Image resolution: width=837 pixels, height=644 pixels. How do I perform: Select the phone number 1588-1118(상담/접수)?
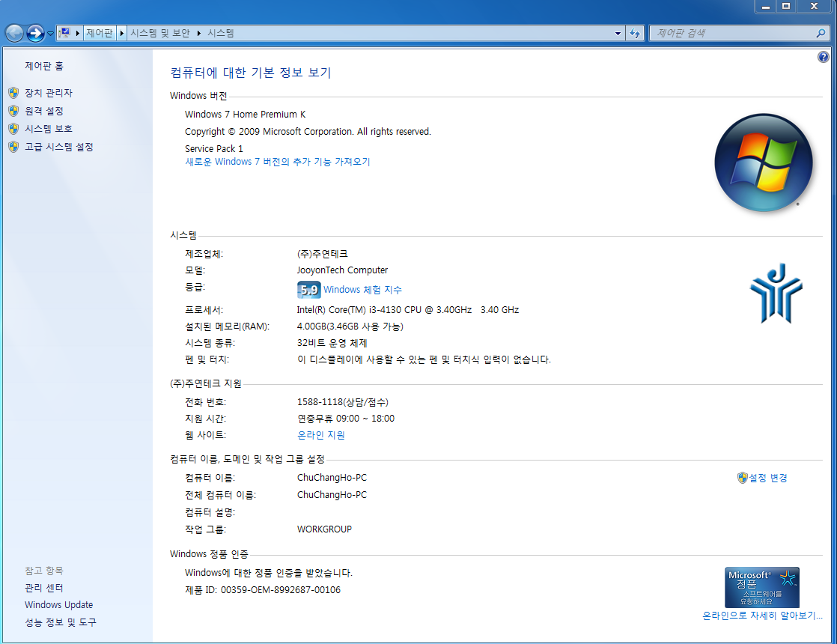(343, 402)
